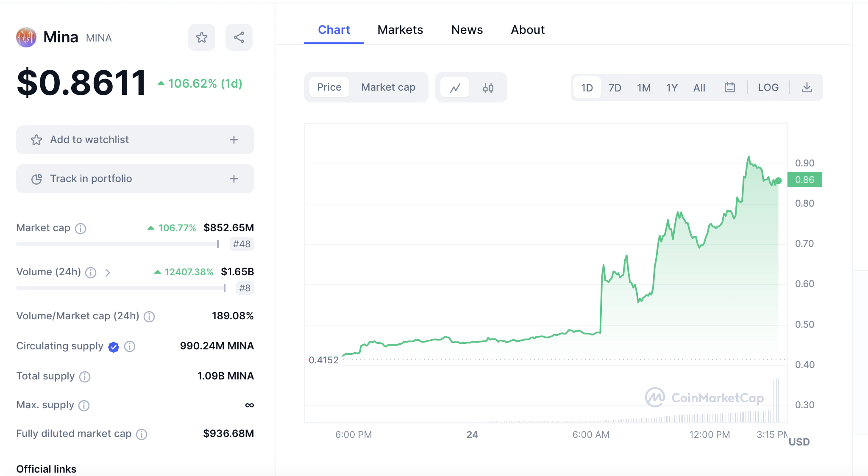Open the News tab
The width and height of the screenshot is (868, 476).
467,30
